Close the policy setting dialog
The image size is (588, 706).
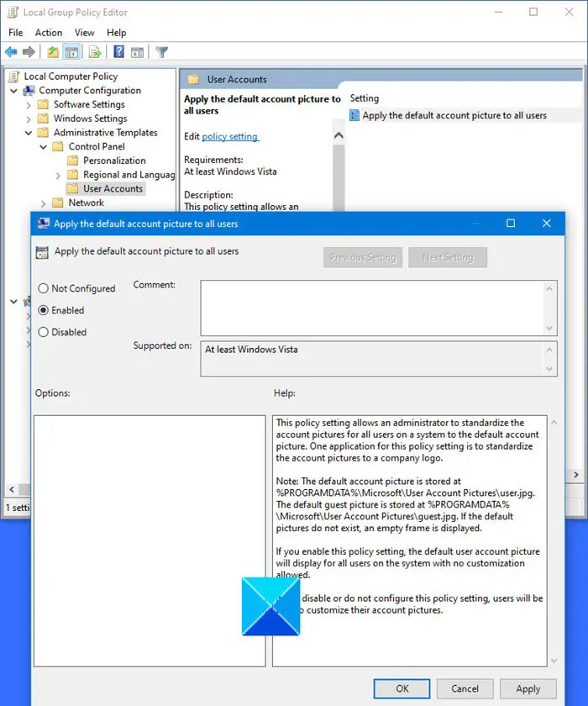pyautogui.click(x=547, y=224)
